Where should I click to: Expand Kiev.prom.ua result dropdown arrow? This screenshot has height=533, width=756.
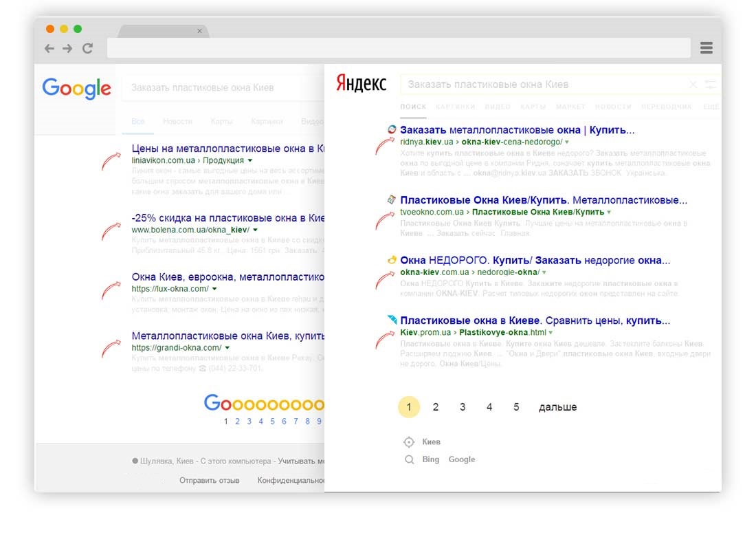551,333
